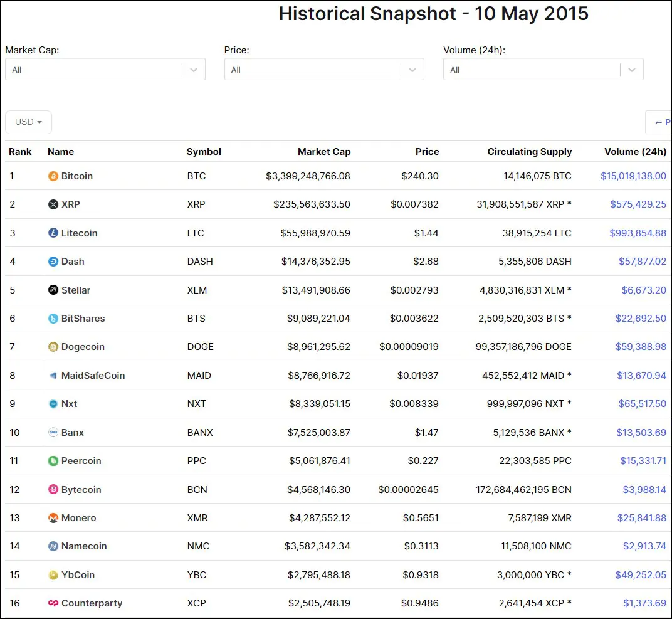Click Monero volume $25,841.88
This screenshot has height=619, width=672.
click(x=641, y=518)
